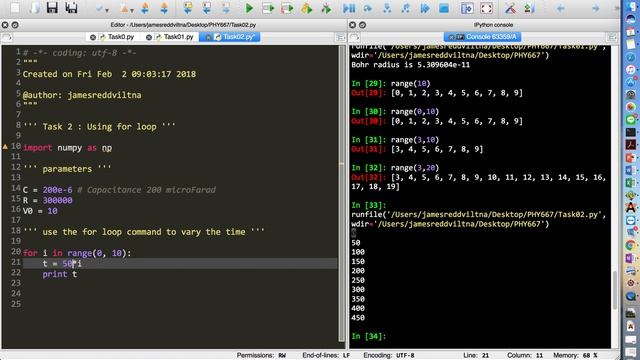Click the editor vertical scrollbar

point(342,193)
